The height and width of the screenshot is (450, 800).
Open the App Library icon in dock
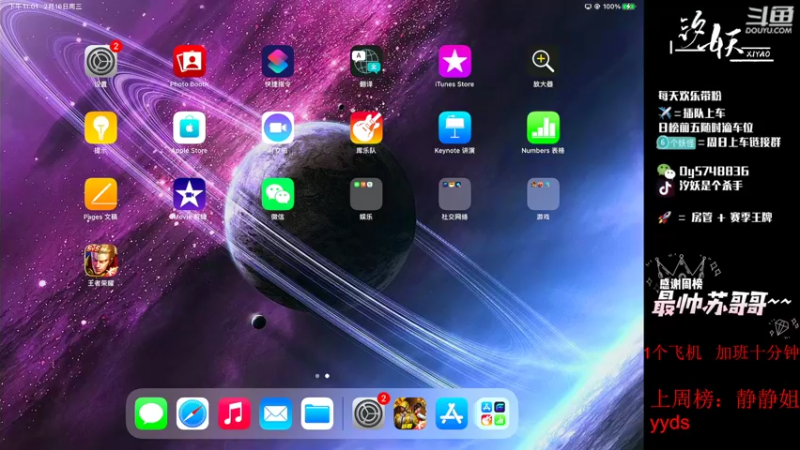click(493, 413)
